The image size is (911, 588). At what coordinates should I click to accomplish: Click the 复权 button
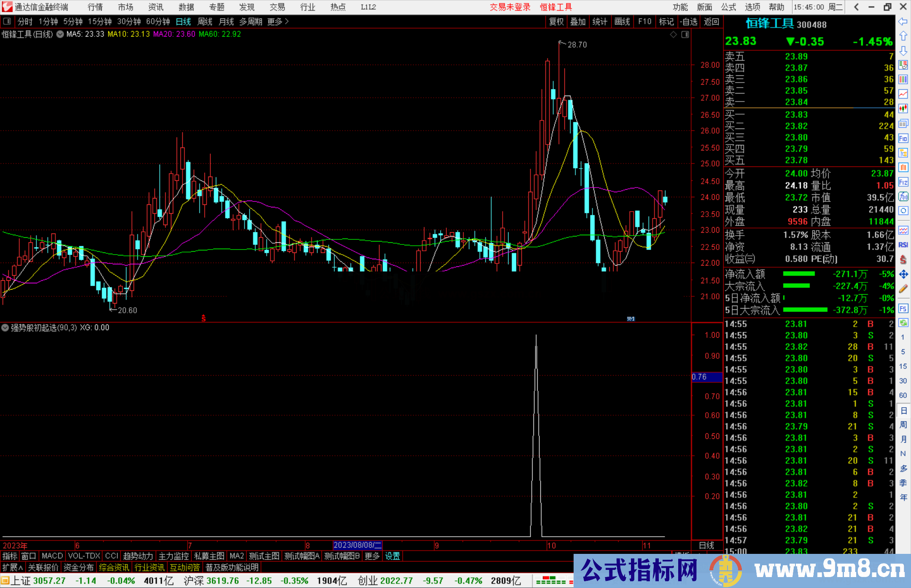pyautogui.click(x=556, y=21)
